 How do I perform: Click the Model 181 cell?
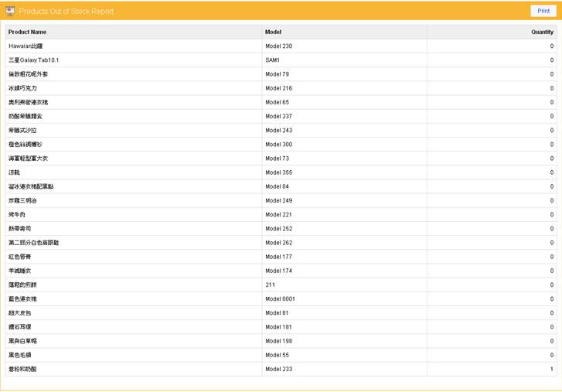[x=278, y=327]
